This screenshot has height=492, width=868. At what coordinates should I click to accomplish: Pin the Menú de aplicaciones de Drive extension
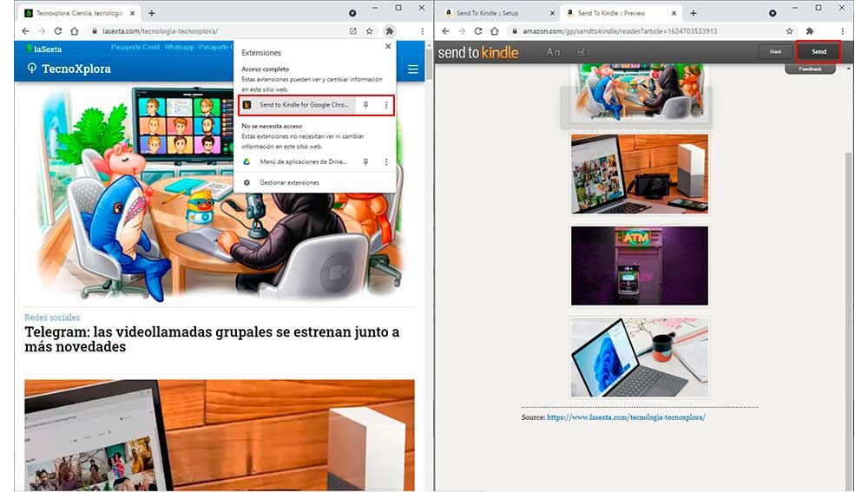tap(365, 161)
